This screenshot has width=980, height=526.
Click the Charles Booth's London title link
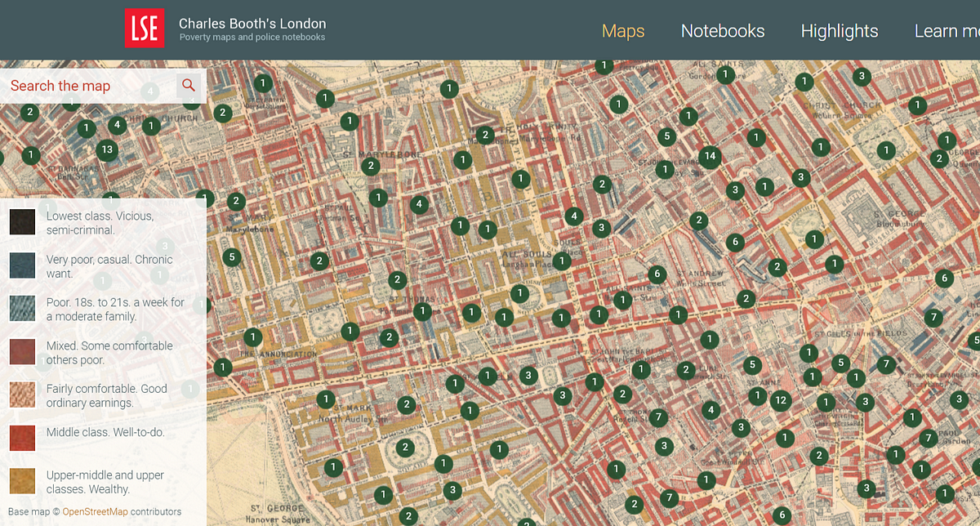click(252, 24)
